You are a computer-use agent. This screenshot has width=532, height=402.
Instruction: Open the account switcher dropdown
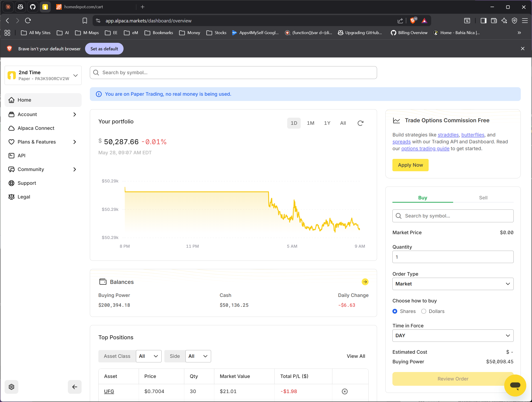43,75
